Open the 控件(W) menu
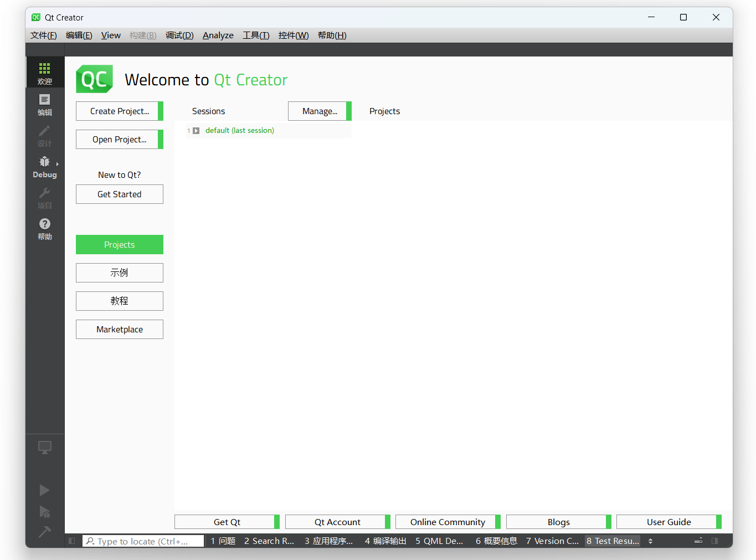The width and height of the screenshot is (756, 560). (x=294, y=35)
